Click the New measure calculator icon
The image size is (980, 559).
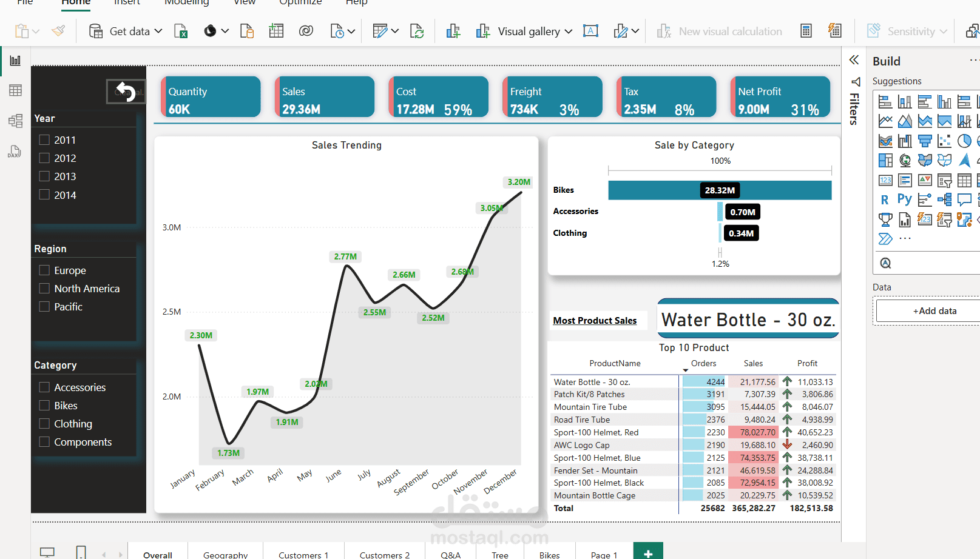806,31
